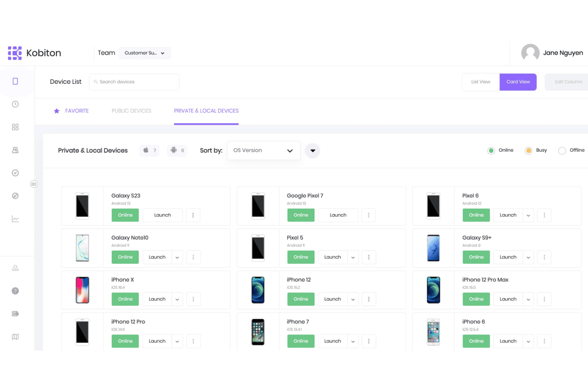Open the Favorite tab
This screenshot has width=588, height=392.
click(72, 111)
